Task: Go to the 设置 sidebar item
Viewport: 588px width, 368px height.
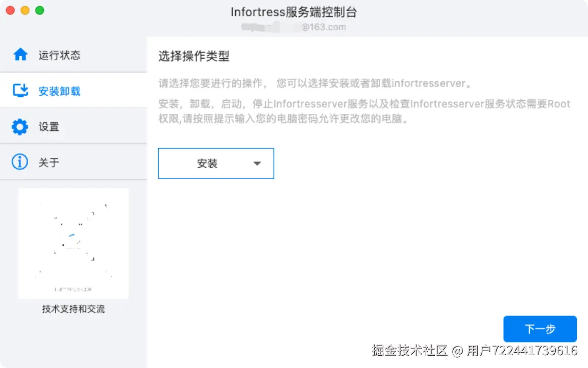Action: click(x=73, y=127)
